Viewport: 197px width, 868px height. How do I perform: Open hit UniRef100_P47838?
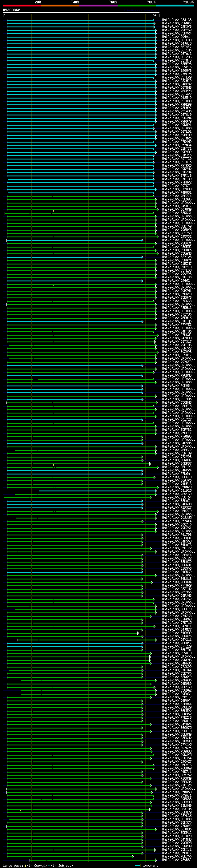click(177, 338)
